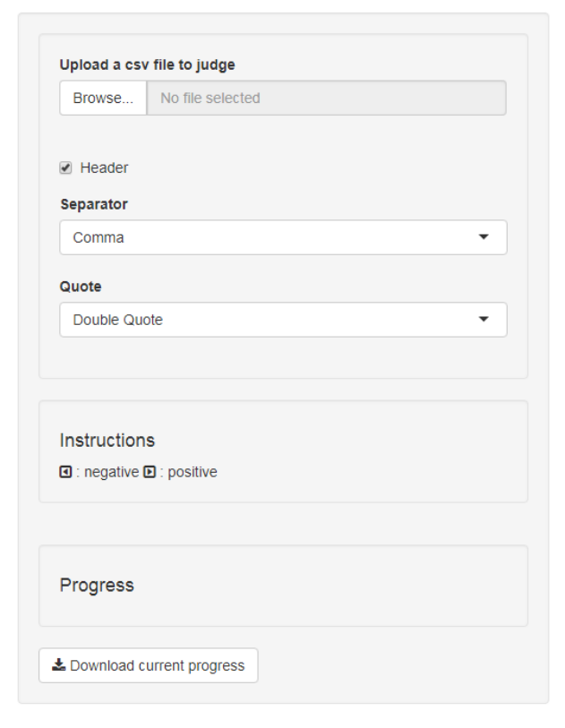Image resolution: width=565 pixels, height=728 pixels.
Task: Click the word positive in Instructions
Action: tap(189, 472)
